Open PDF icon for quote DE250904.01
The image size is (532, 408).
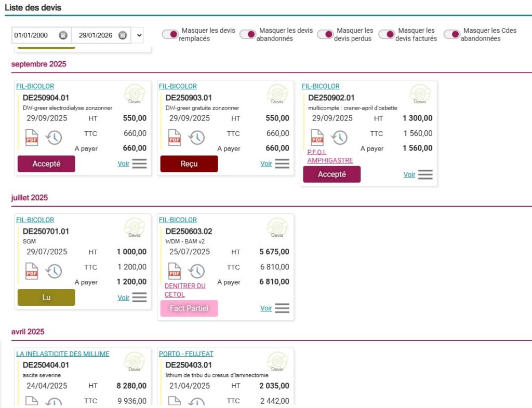pyautogui.click(x=32, y=138)
